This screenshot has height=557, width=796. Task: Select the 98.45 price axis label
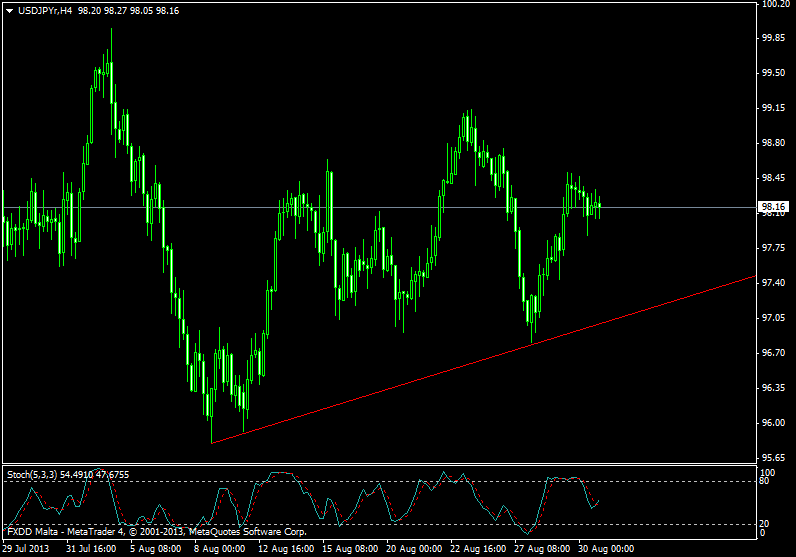774,178
